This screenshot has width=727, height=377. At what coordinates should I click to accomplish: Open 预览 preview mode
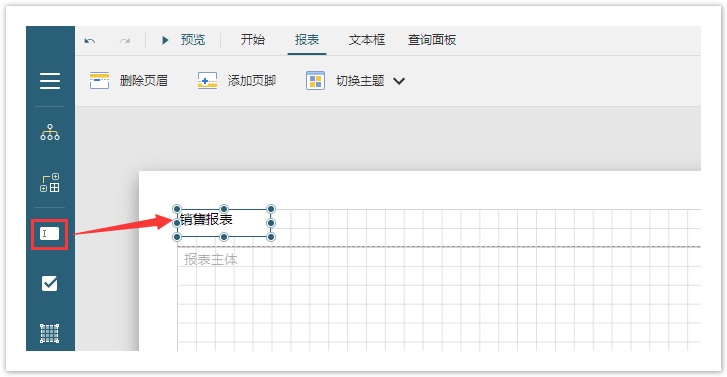coord(193,40)
